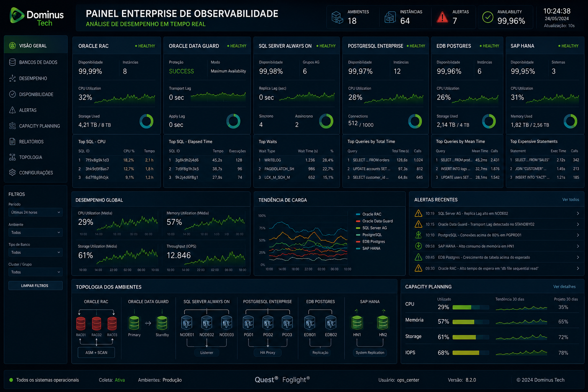Click the IOPS utilization bar in Capacity Planning
The image size is (588, 392).
click(x=470, y=353)
